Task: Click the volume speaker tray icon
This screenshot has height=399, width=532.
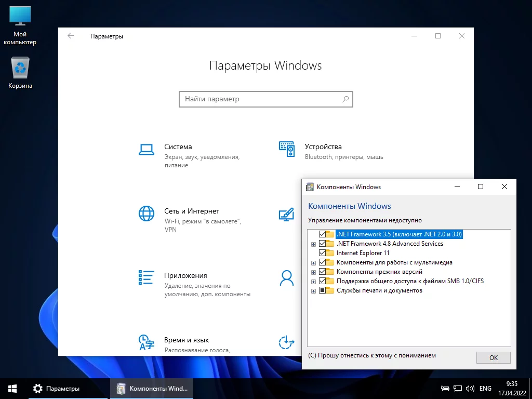Action: pos(470,389)
